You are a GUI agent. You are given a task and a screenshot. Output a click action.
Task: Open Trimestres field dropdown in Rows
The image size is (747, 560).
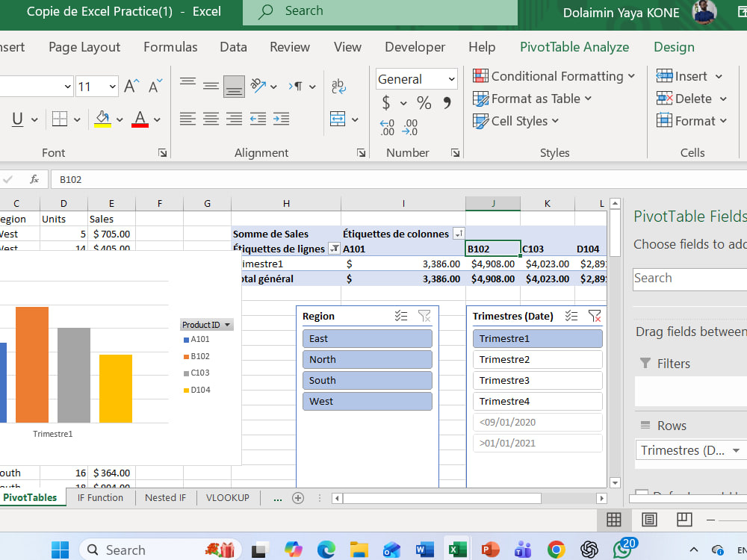(x=736, y=450)
